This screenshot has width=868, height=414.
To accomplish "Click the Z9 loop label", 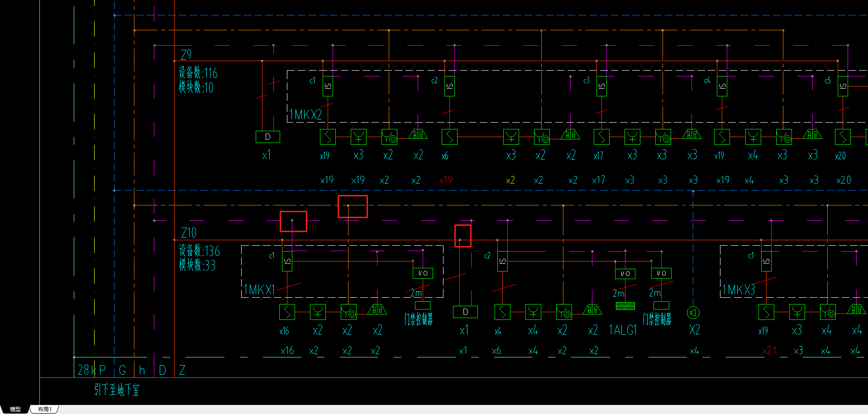I will pyautogui.click(x=186, y=55).
